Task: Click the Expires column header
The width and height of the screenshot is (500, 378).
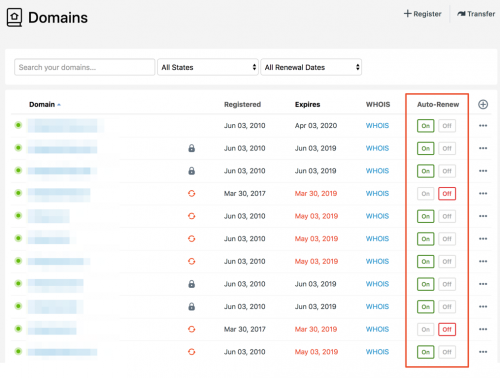Action: [x=307, y=104]
